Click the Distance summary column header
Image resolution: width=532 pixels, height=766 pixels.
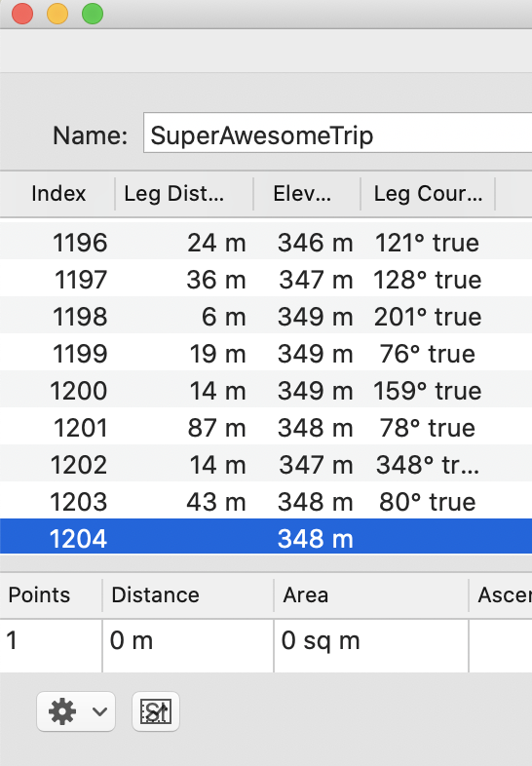point(188,595)
